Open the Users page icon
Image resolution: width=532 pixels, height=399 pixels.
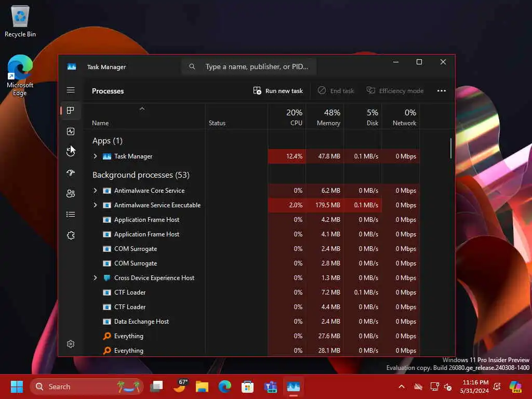tap(71, 193)
